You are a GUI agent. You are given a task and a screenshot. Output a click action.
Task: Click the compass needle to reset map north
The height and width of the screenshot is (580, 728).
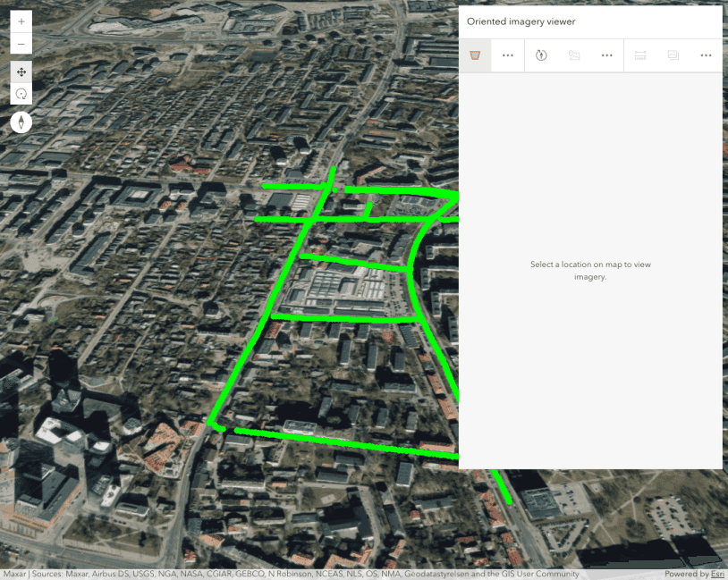21,122
